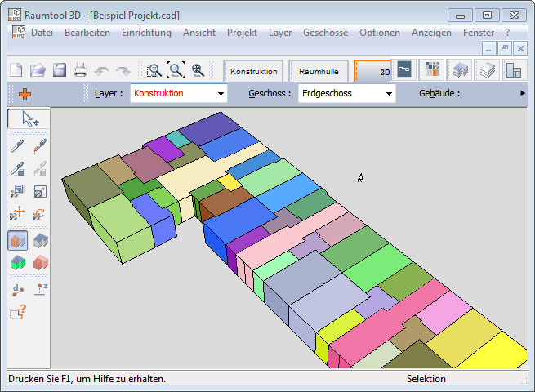535x392 pixels.
Task: Open the ? help menu
Action: (508, 33)
